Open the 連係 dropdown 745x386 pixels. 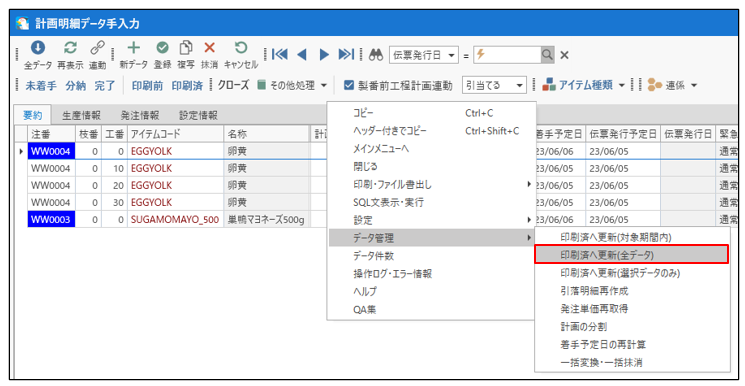694,86
